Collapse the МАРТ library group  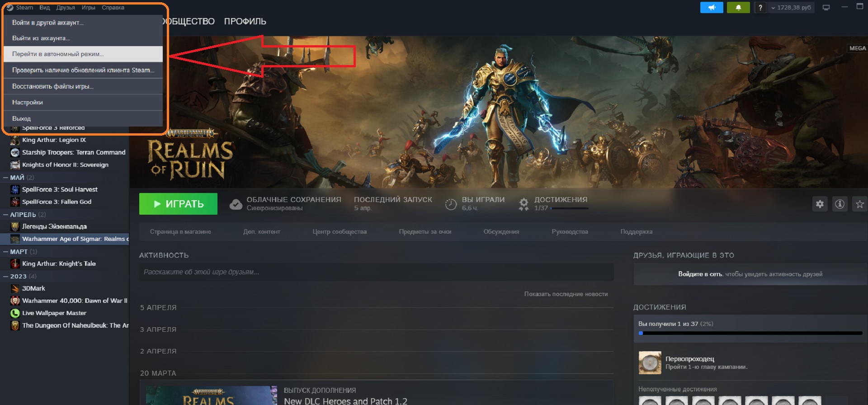pyautogui.click(x=6, y=251)
